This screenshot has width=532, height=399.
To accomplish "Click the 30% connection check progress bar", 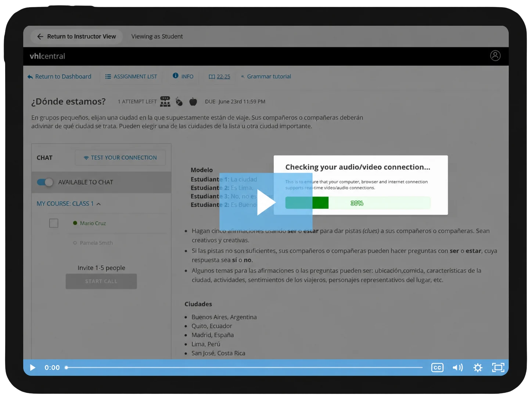I will point(358,203).
